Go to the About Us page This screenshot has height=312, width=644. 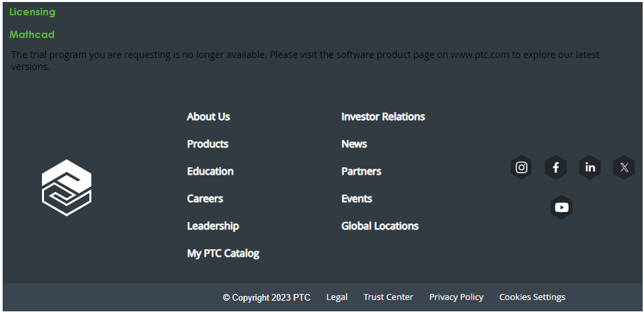point(208,117)
